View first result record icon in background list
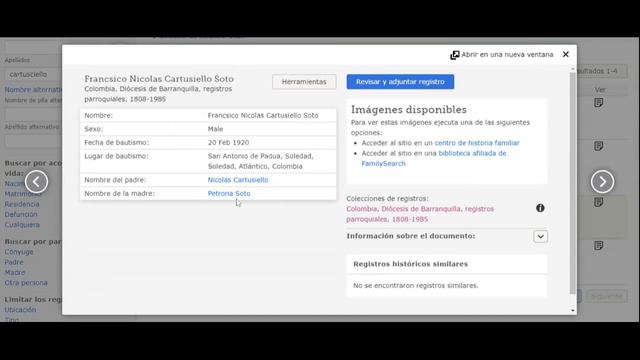The height and width of the screenshot is (360, 640). (x=599, y=102)
